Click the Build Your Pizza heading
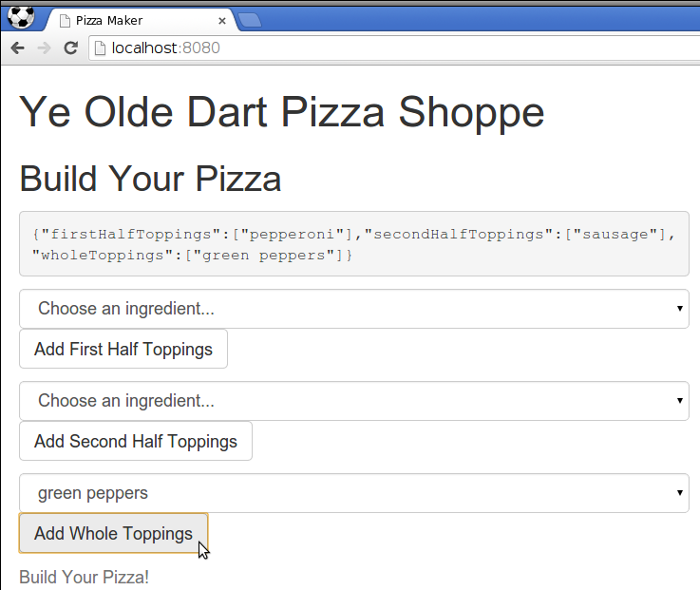 pyautogui.click(x=150, y=180)
